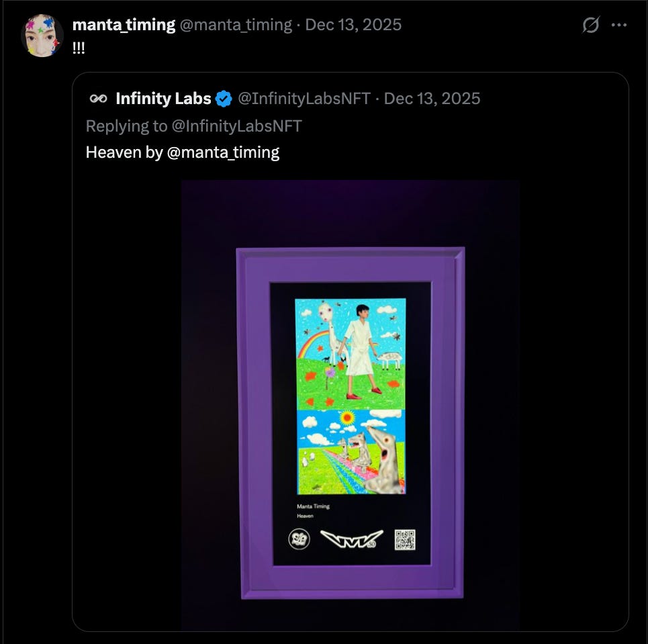Click the 'Heaven by' quoted post text
Image resolution: width=648 pixels, height=644 pixels.
[x=124, y=152]
